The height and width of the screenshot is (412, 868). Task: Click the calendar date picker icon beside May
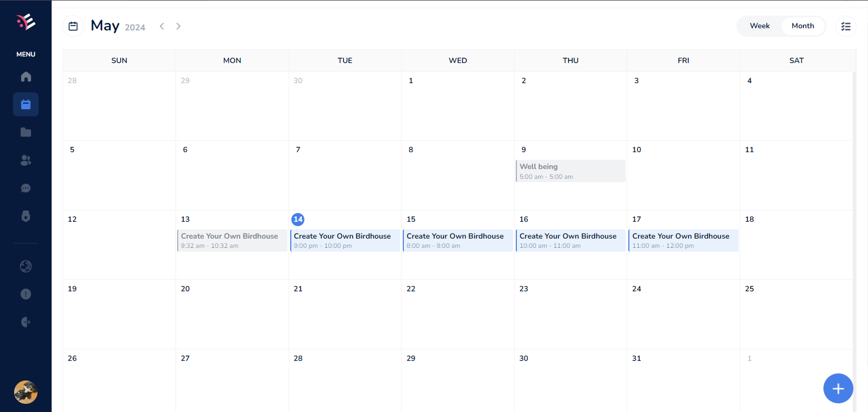(x=73, y=26)
